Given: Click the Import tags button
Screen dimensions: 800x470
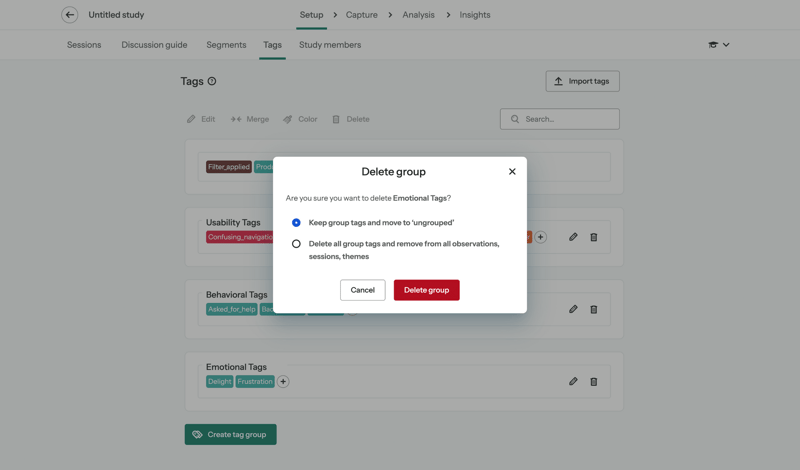Looking at the screenshot, I should coord(582,81).
